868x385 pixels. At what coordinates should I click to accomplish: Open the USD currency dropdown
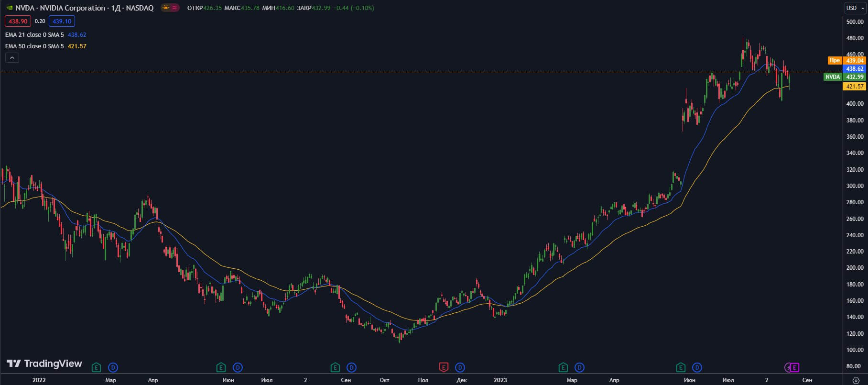tap(855, 8)
